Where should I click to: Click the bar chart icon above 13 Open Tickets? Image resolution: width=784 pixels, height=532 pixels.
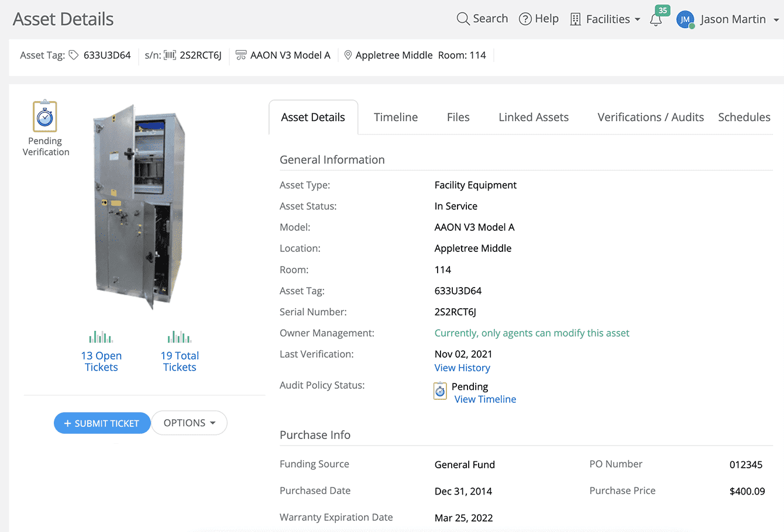(101, 337)
